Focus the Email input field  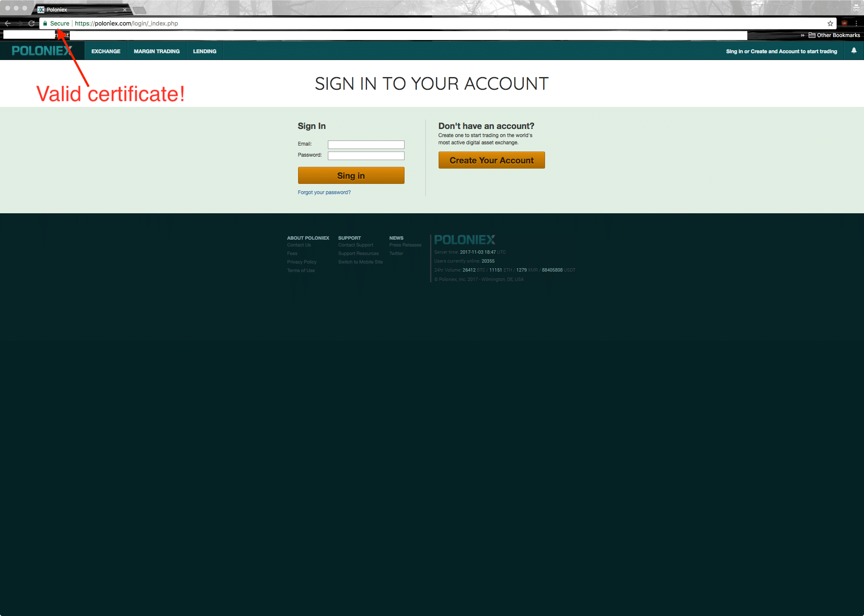366,145
